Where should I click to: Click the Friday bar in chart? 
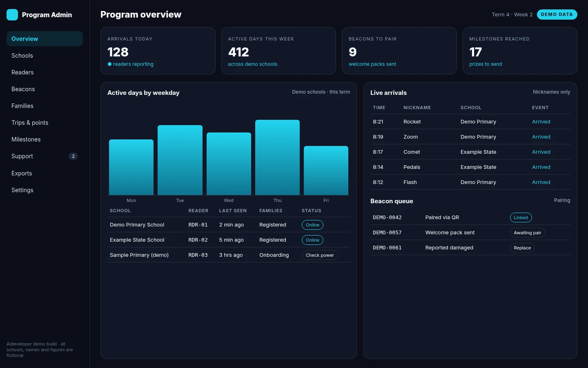coord(326,171)
